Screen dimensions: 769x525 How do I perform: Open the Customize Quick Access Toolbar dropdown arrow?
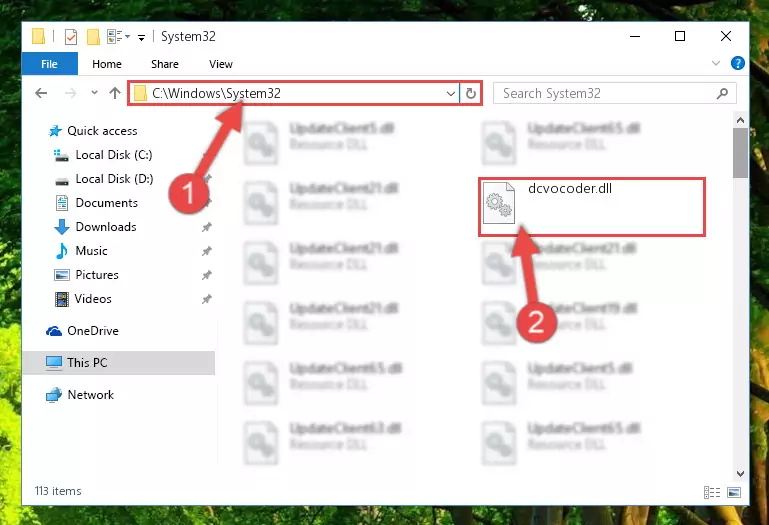point(141,37)
